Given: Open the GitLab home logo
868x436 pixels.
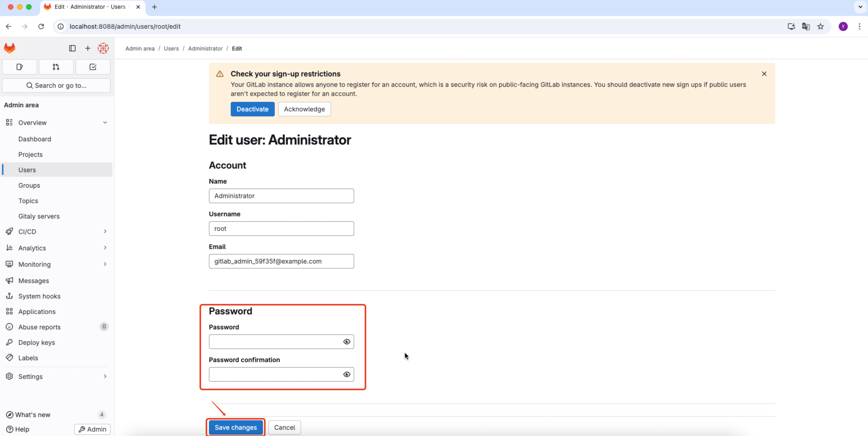Looking at the screenshot, I should tap(10, 48).
